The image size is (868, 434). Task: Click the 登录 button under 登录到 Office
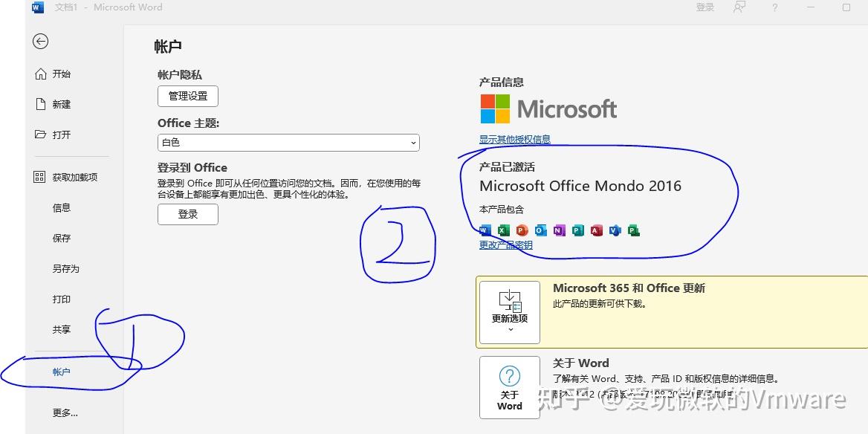point(188,214)
